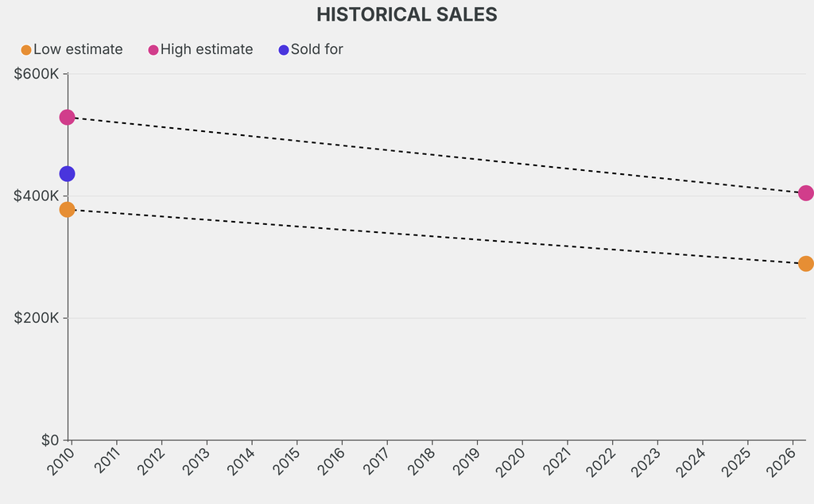This screenshot has width=814, height=504.
Task: Click the pink High estimate legend dot
Action: point(153,50)
